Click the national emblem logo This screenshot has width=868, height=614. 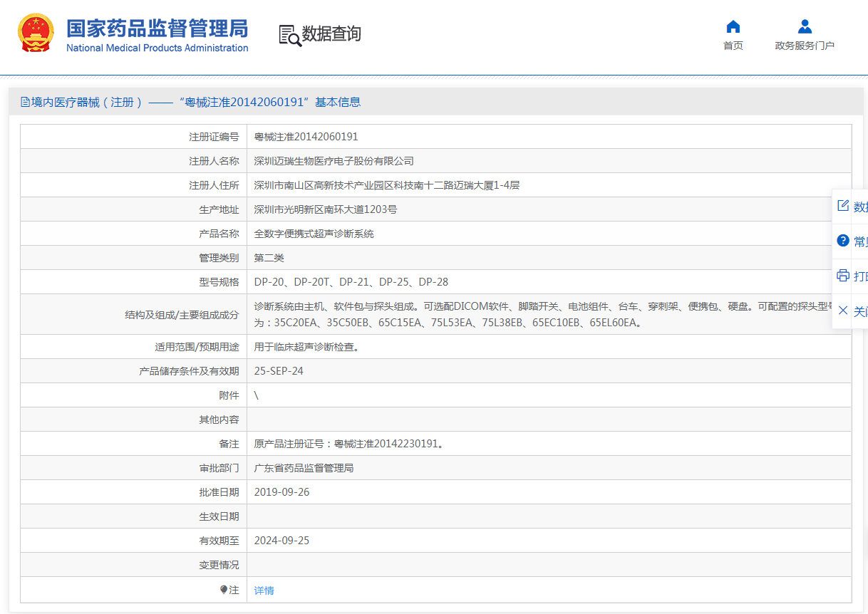(36, 33)
